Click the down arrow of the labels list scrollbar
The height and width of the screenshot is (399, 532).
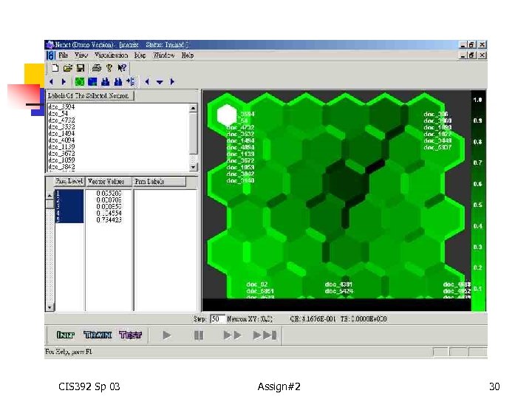(x=193, y=167)
